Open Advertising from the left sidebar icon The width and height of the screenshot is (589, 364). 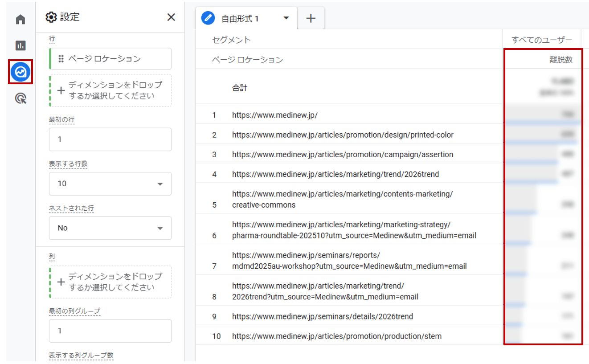tap(20, 97)
